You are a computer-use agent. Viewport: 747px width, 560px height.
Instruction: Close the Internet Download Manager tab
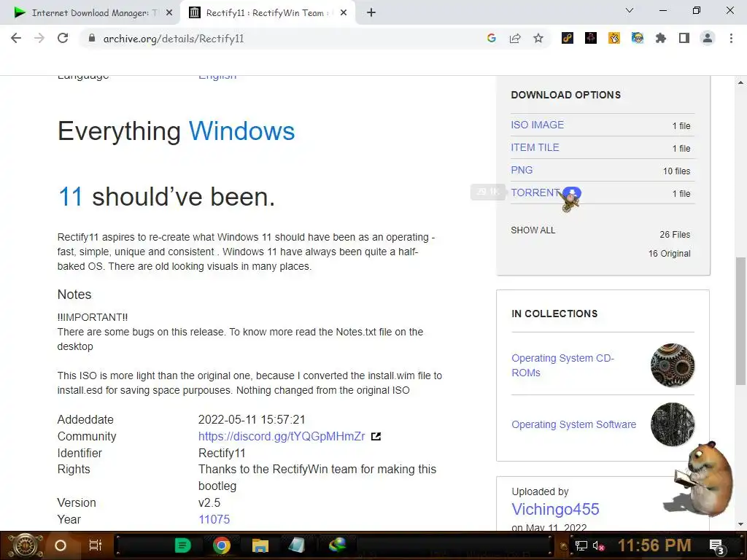point(169,13)
